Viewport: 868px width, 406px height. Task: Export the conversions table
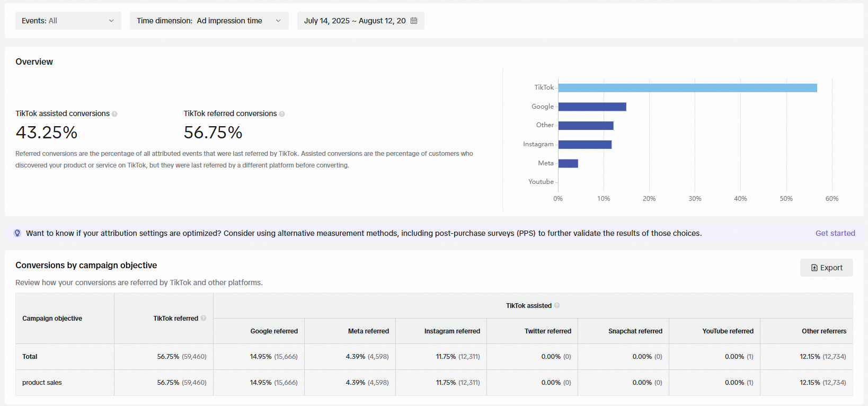827,268
